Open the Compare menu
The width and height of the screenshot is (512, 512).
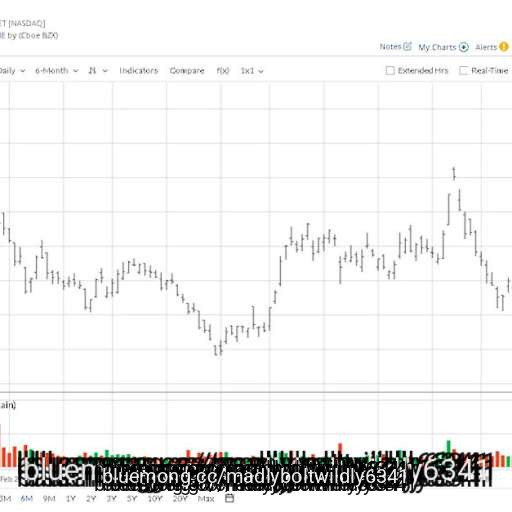point(187,70)
